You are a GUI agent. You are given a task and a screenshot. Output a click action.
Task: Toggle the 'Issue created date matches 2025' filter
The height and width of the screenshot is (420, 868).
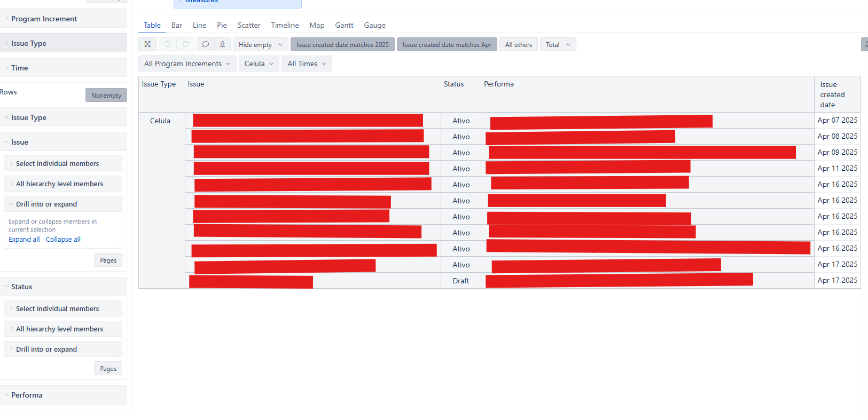click(x=342, y=44)
